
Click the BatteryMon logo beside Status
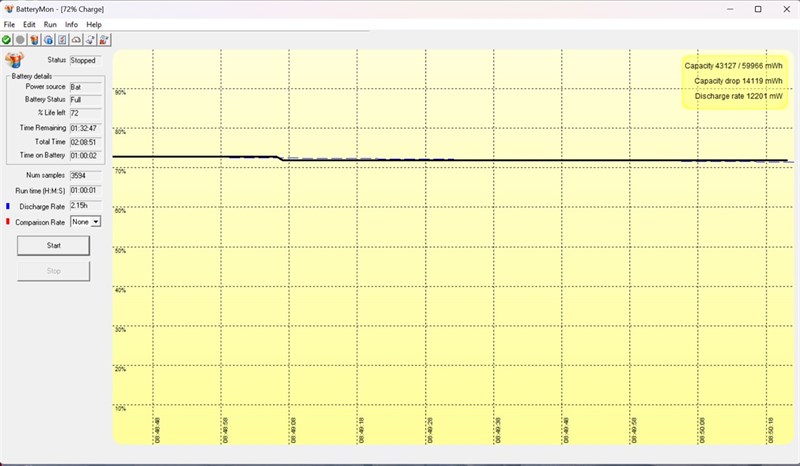pyautogui.click(x=14, y=60)
